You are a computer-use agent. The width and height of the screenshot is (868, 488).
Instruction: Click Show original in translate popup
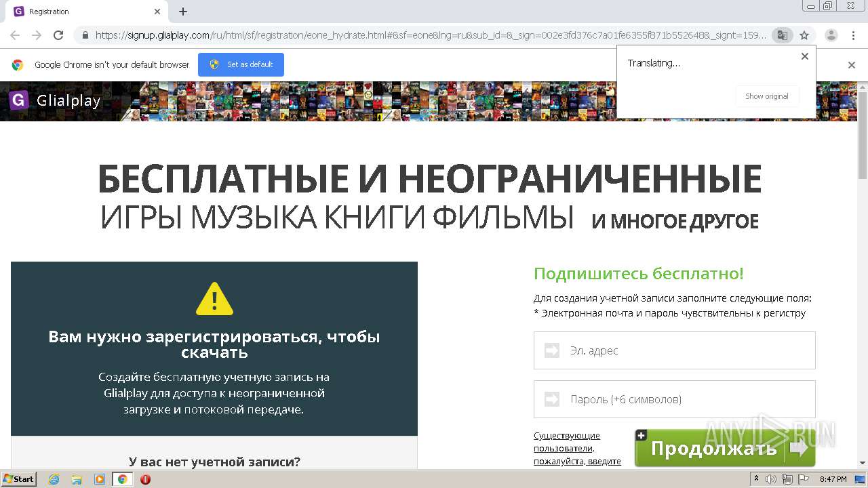[x=767, y=96]
